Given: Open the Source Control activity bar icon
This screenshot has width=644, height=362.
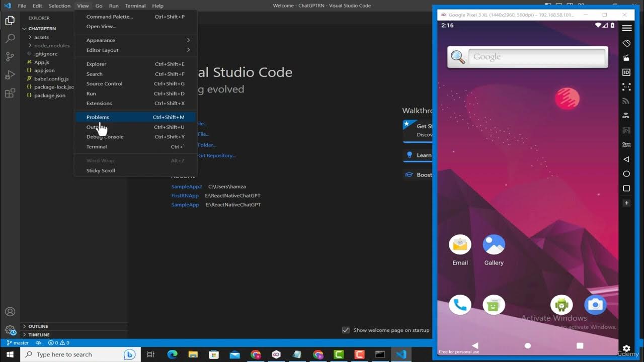Looking at the screenshot, I should (10, 57).
